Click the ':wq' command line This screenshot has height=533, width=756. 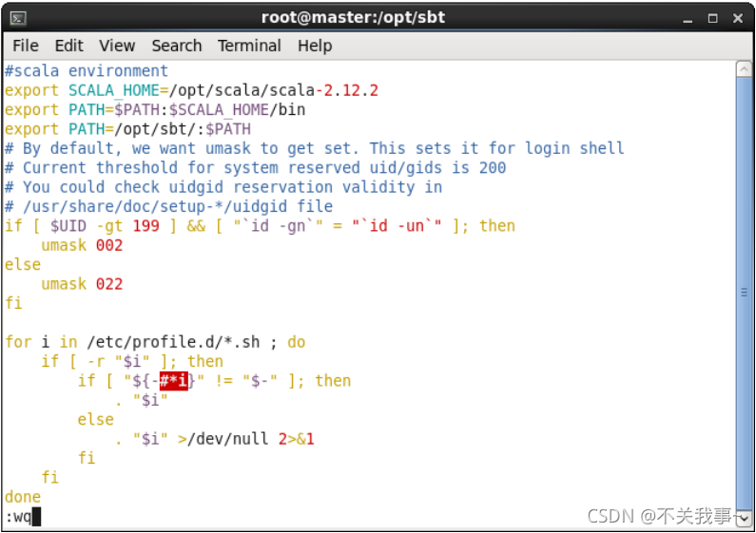(23, 517)
